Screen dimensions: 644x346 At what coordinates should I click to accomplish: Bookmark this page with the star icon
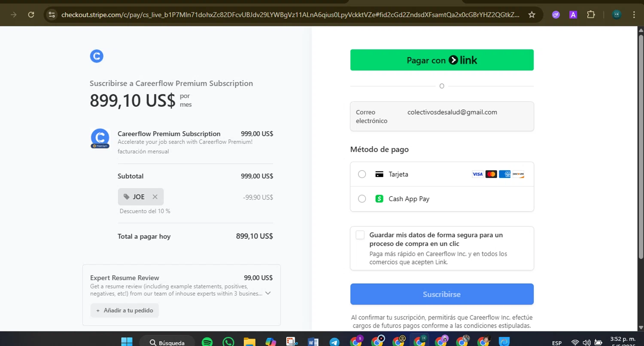(532, 15)
